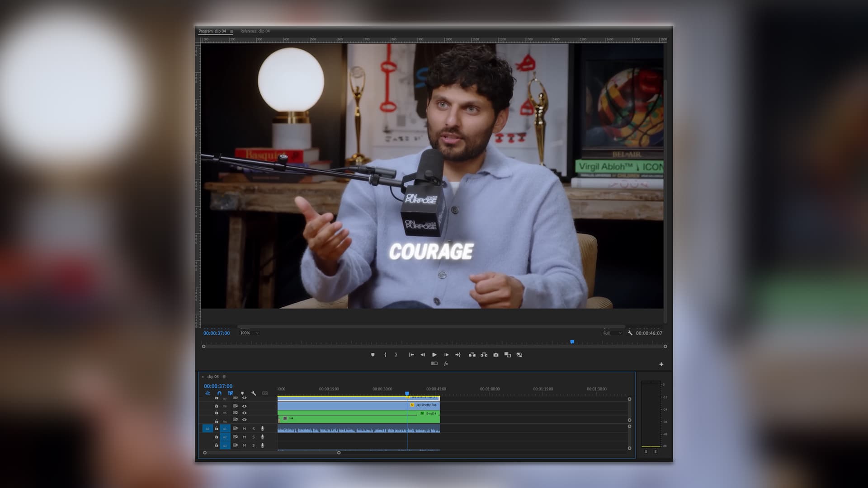Toggle global FX mute icon
The image size is (868, 488).
tap(446, 364)
